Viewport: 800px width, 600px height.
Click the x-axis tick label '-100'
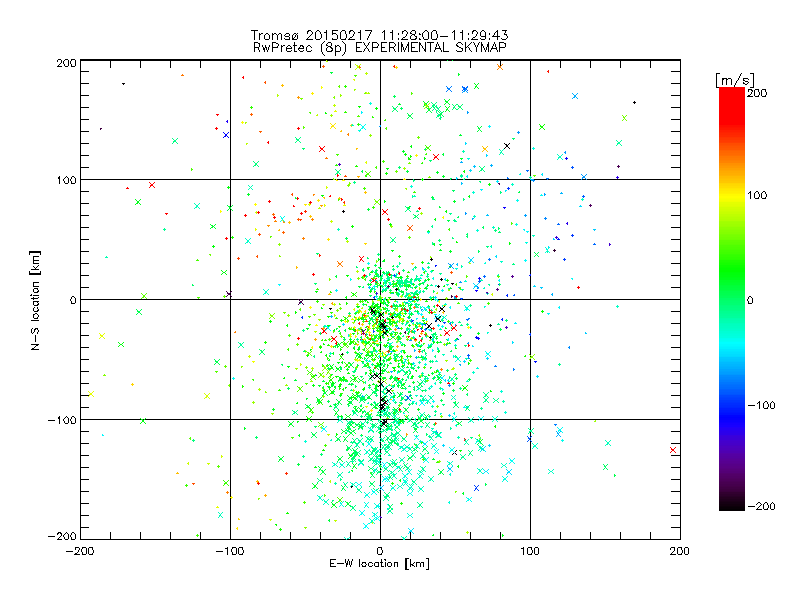[x=230, y=551]
